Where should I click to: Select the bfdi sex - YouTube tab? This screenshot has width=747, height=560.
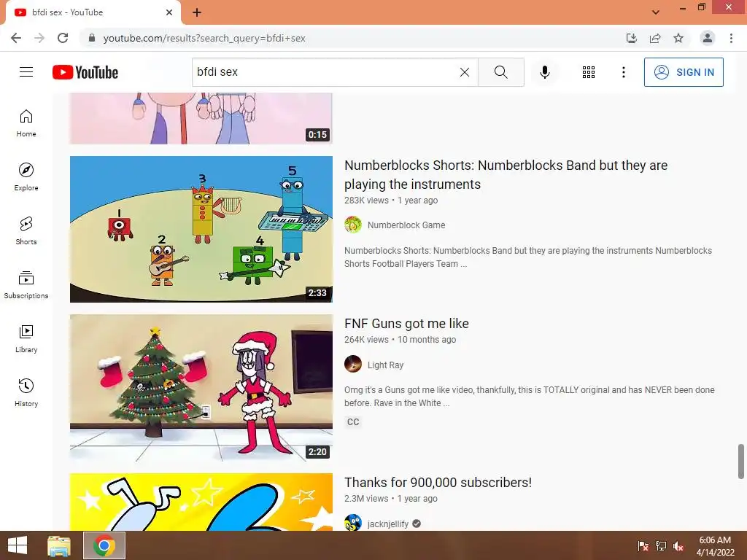coord(93,12)
